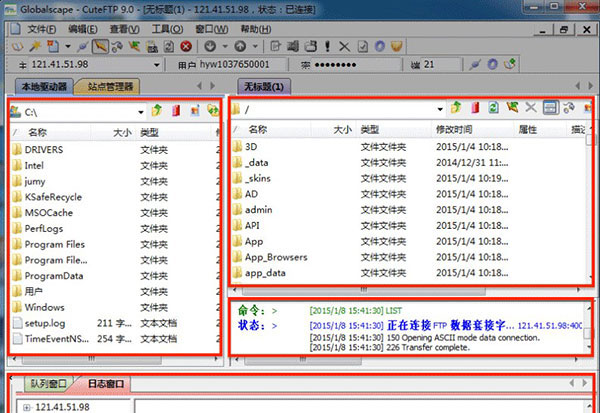Click the connection wizard wand icon
This screenshot has height=413, width=600.
point(36,46)
